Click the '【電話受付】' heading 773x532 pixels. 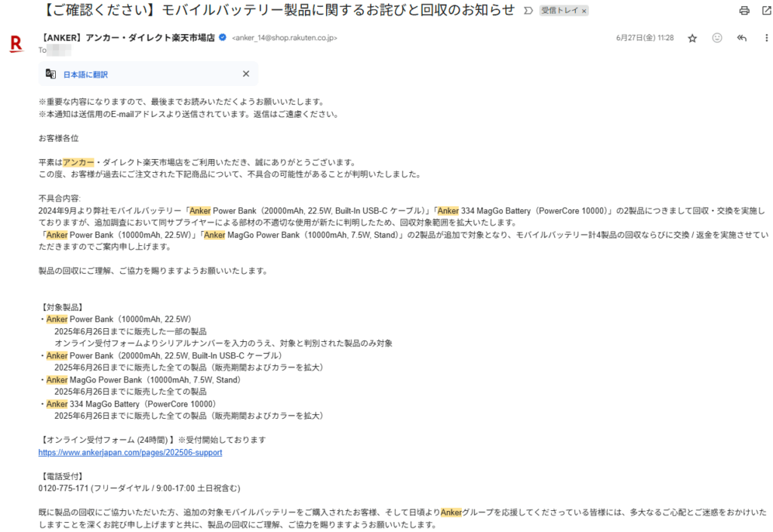click(61, 476)
